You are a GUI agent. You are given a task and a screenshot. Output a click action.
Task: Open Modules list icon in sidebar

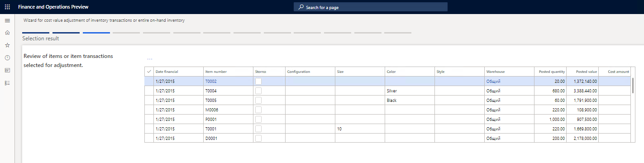point(7,83)
